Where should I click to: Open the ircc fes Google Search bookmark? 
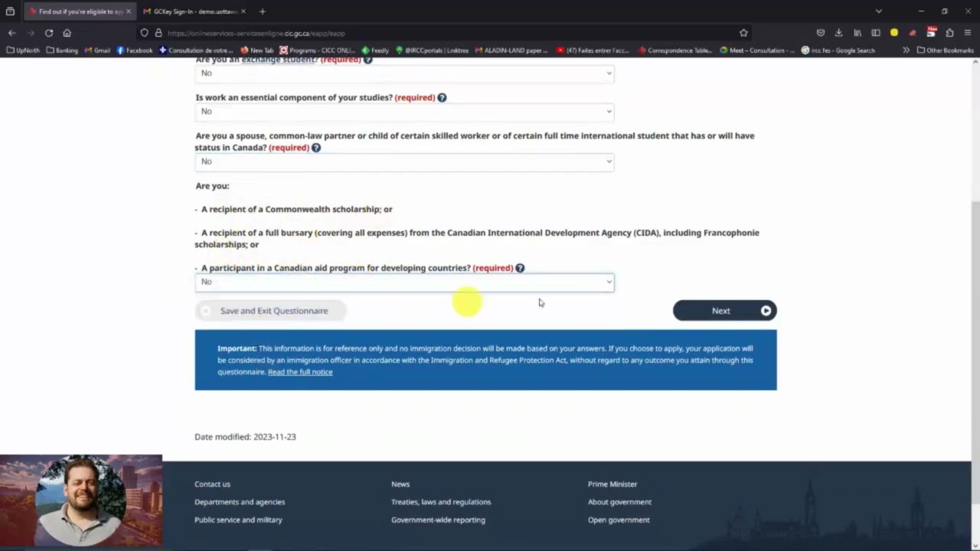[x=838, y=51]
